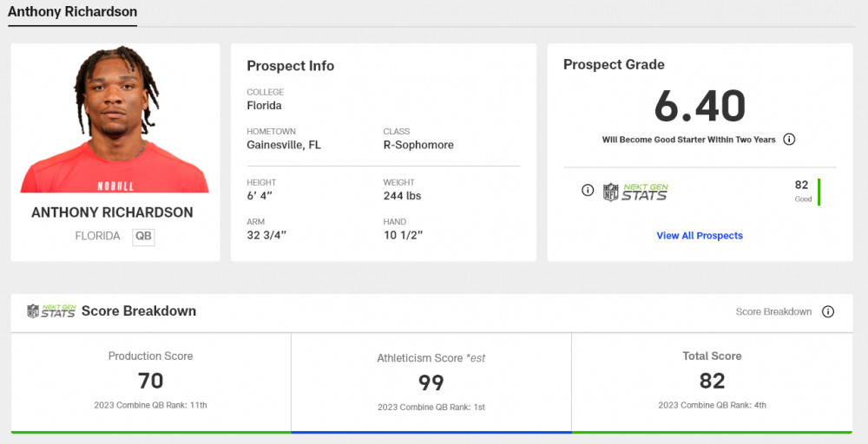Select the Athleticism Score 99 panel
The width and height of the screenshot is (868, 444).
click(x=431, y=382)
